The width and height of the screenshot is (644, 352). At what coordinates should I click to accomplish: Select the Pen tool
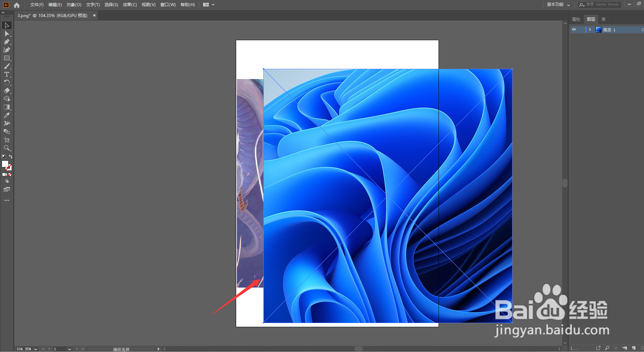[x=6, y=42]
